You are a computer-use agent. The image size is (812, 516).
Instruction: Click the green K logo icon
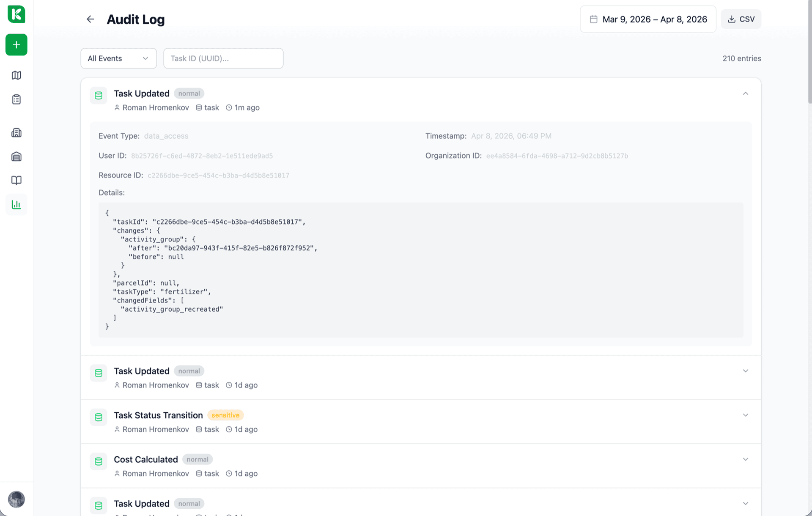pos(16,14)
